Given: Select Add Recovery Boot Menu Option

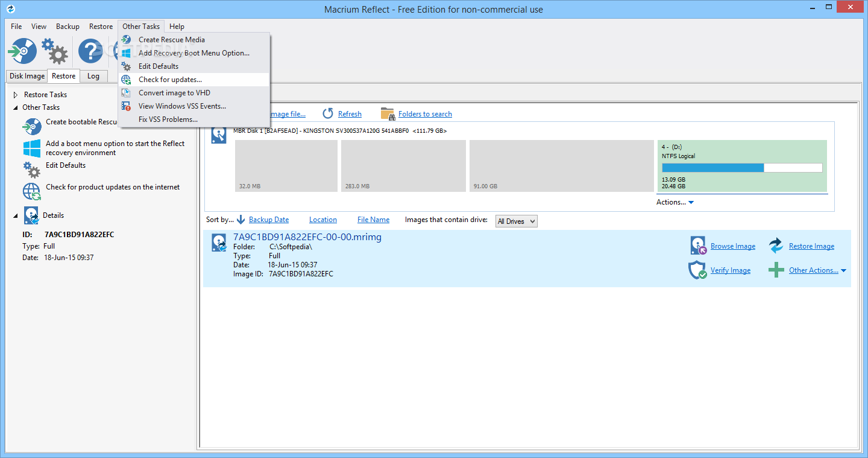Looking at the screenshot, I should pos(194,53).
